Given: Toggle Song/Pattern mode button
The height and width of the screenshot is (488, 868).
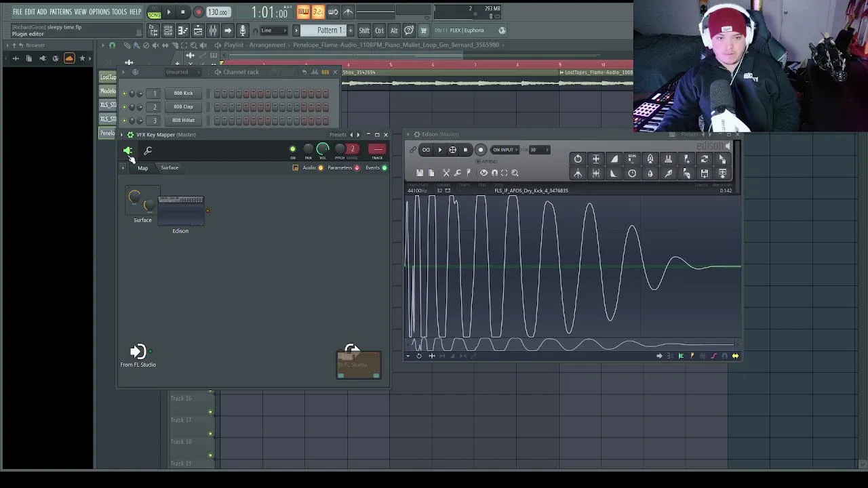Looking at the screenshot, I should [x=154, y=13].
